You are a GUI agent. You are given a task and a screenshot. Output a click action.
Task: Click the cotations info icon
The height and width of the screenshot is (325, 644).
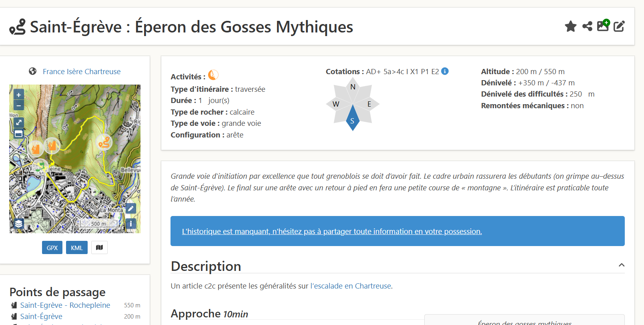click(445, 71)
